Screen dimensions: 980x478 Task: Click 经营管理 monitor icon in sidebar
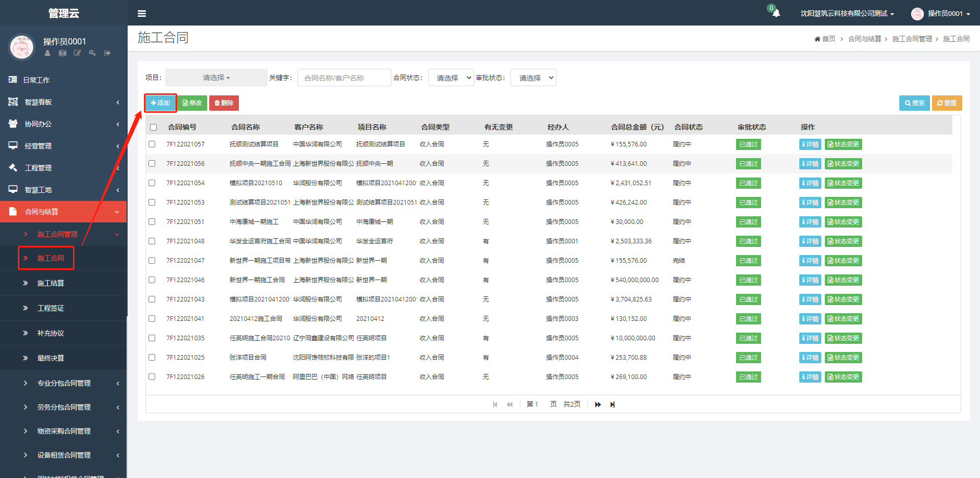click(13, 145)
